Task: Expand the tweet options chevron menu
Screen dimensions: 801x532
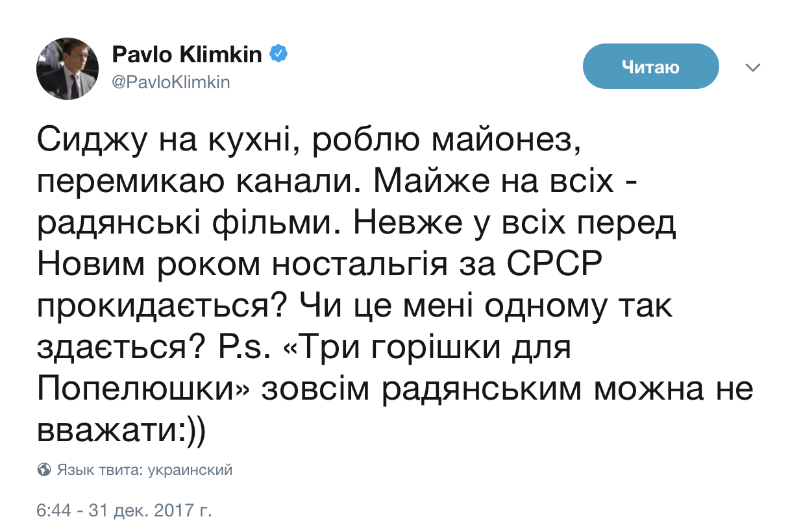Action: click(752, 67)
